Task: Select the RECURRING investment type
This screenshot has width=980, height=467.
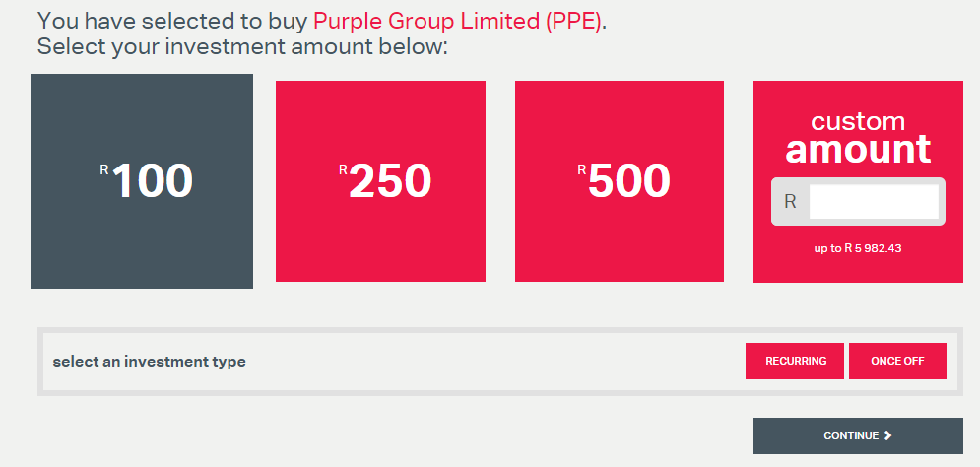Action: [795, 361]
